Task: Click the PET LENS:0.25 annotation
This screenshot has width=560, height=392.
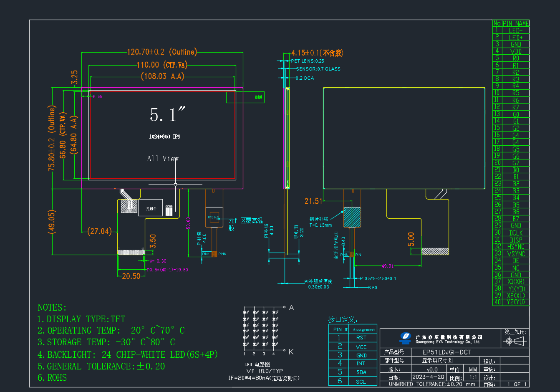Action: click(308, 61)
